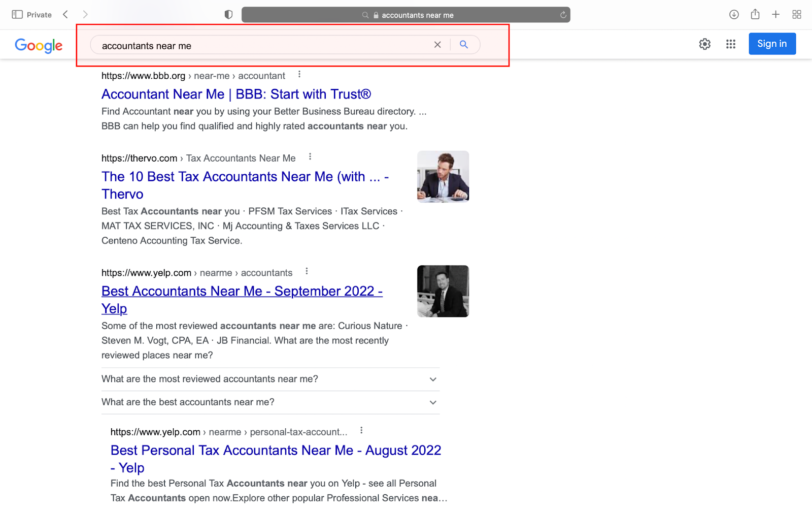Open more options for yelp.com accountants result
This screenshot has width=812, height=508.
[x=307, y=272]
